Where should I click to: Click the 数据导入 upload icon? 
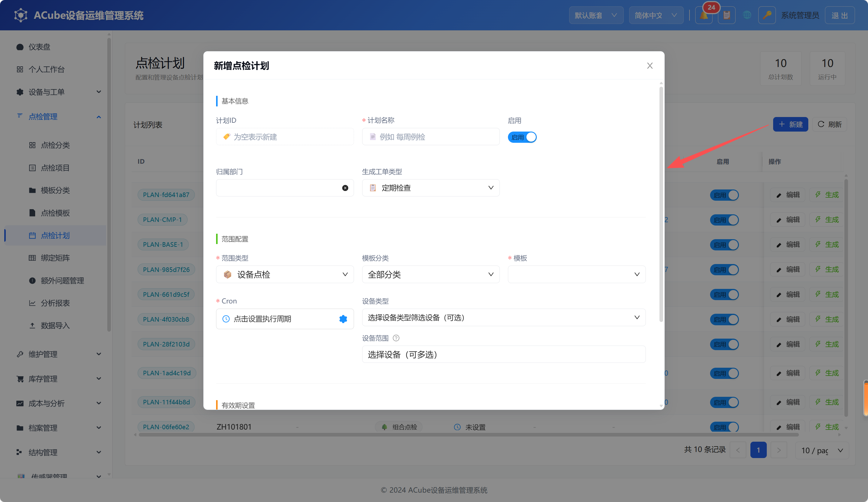(x=32, y=326)
